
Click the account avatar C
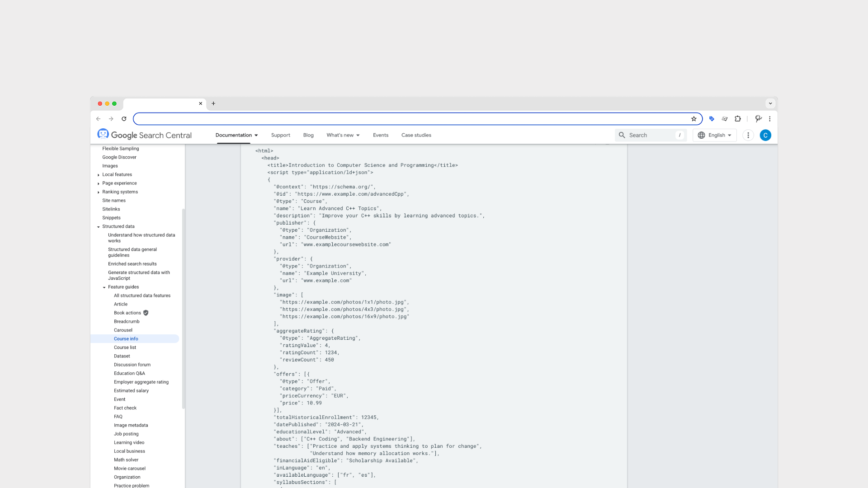point(765,135)
